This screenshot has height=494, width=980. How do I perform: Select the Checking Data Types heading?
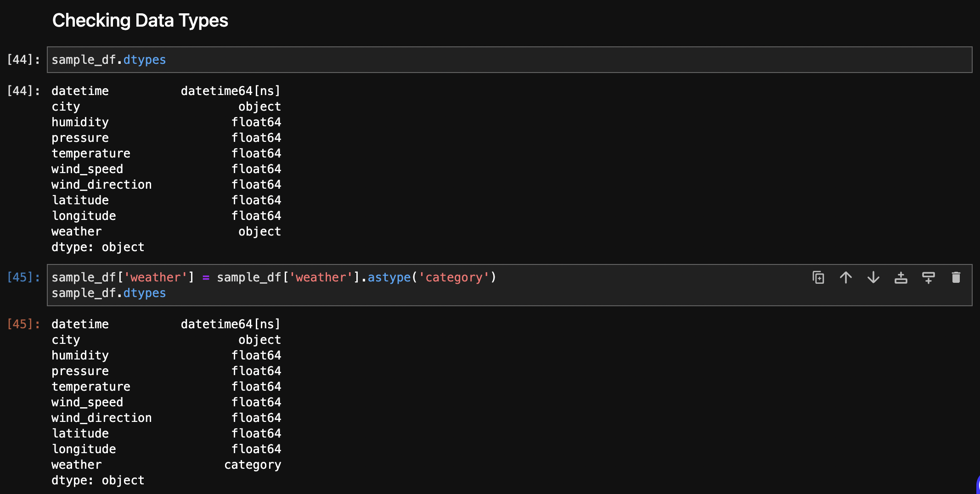140,21
